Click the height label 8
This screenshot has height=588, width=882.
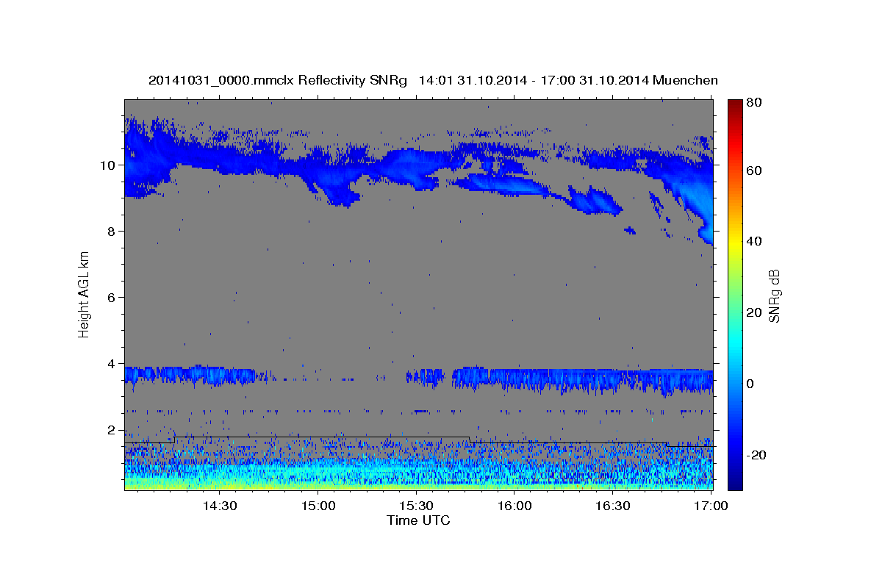(x=112, y=231)
